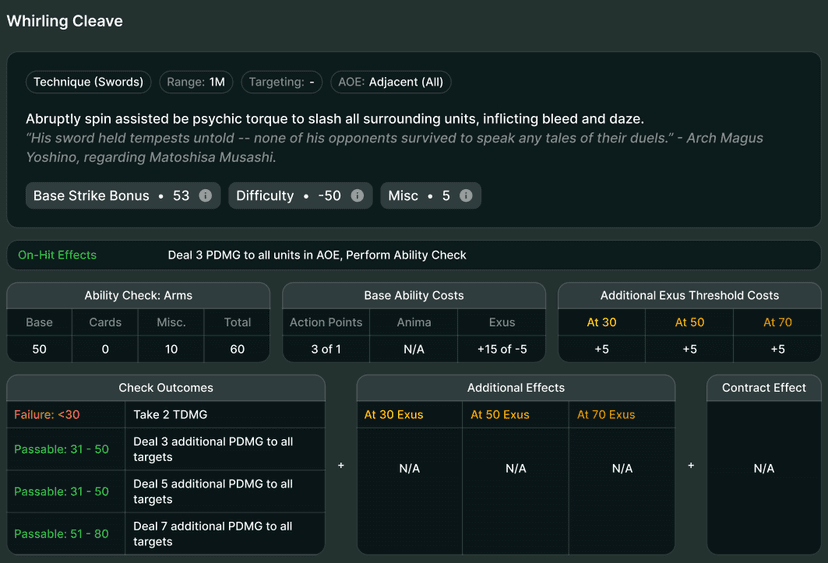This screenshot has height=563, width=828.
Task: Click the Targeting pill
Action: click(x=281, y=82)
